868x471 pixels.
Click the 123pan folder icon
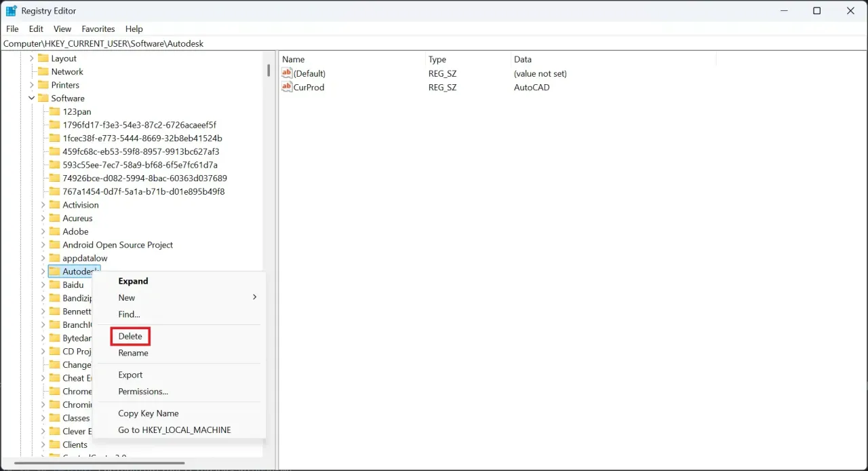point(55,111)
